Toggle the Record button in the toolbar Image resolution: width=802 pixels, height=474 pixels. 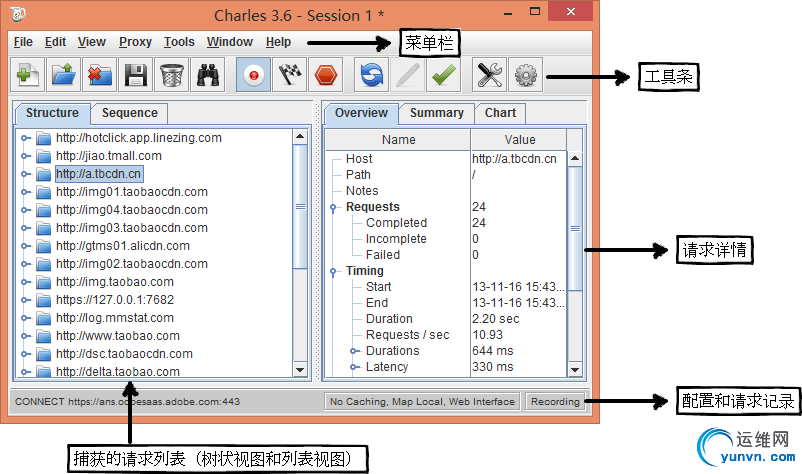[253, 75]
